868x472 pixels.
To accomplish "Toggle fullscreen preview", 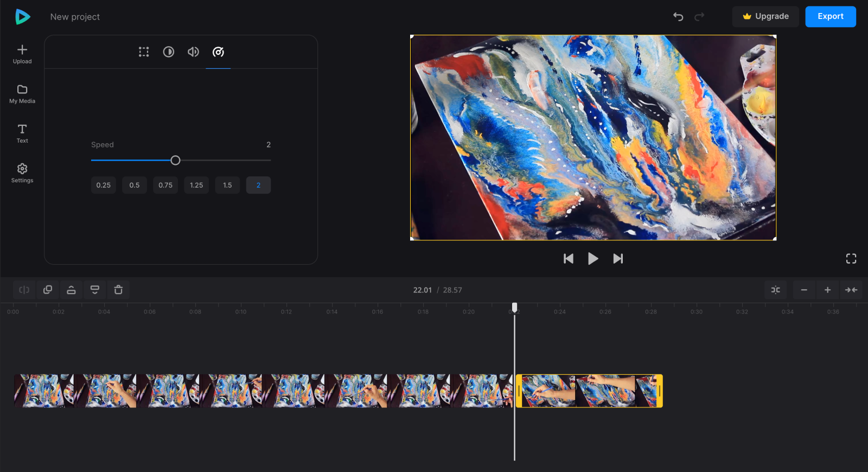I will tap(851, 259).
